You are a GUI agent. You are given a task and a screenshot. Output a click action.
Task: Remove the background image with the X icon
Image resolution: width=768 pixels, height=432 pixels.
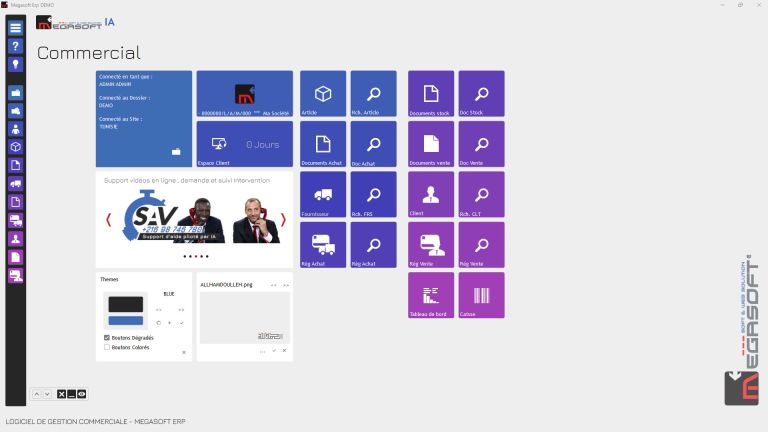285,351
